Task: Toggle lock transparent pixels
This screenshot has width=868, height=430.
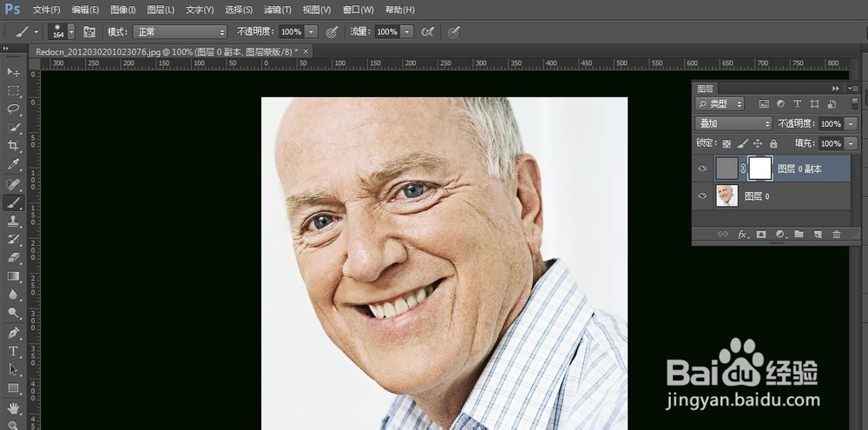Action: (727, 143)
